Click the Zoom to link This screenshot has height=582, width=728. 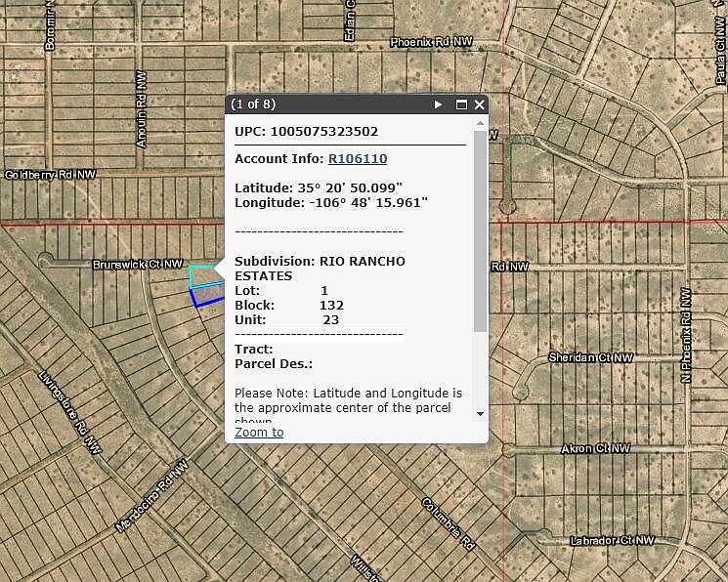pos(259,432)
